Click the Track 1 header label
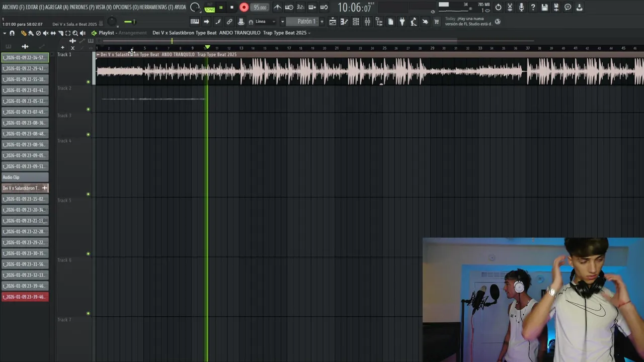Viewport: 644px width, 362px height. click(x=64, y=54)
